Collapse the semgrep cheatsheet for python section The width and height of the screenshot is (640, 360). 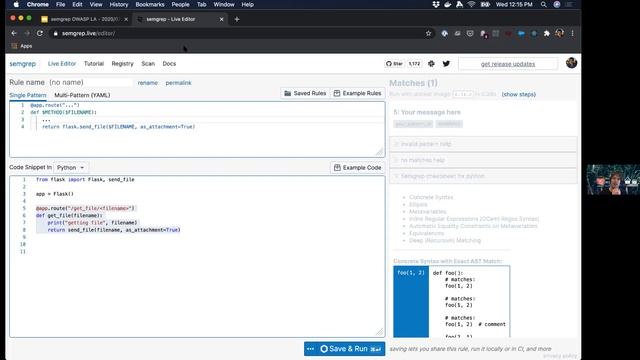484,176
